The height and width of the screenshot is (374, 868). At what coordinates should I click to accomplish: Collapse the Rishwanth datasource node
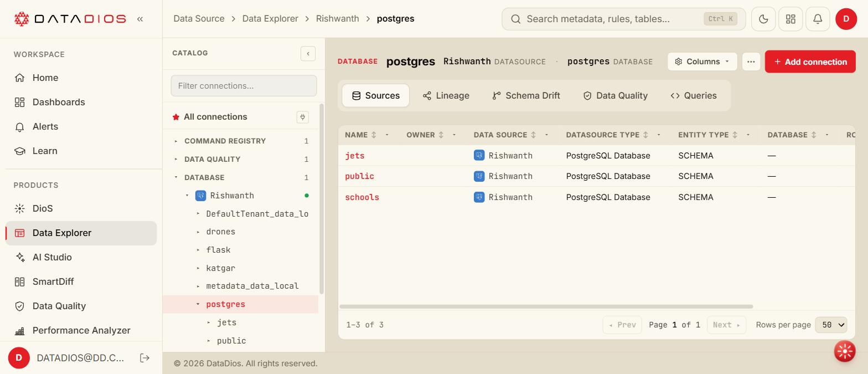187,196
